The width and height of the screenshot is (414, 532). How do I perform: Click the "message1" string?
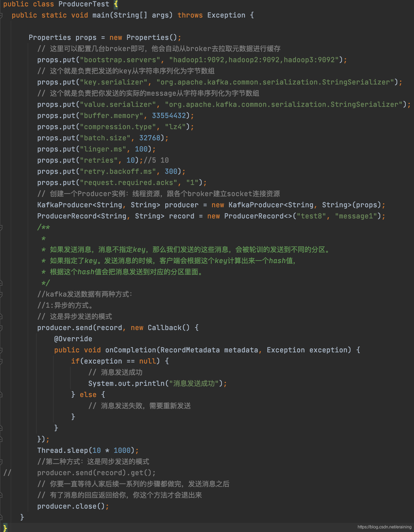pyautogui.click(x=356, y=216)
